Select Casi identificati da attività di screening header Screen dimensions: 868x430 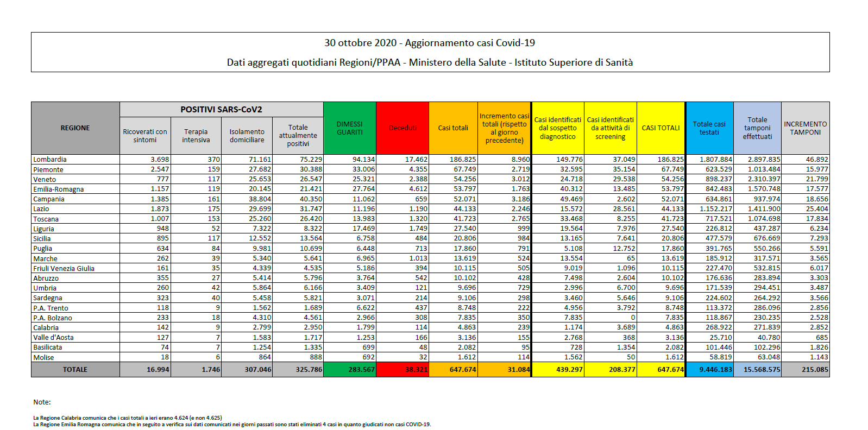(611, 128)
